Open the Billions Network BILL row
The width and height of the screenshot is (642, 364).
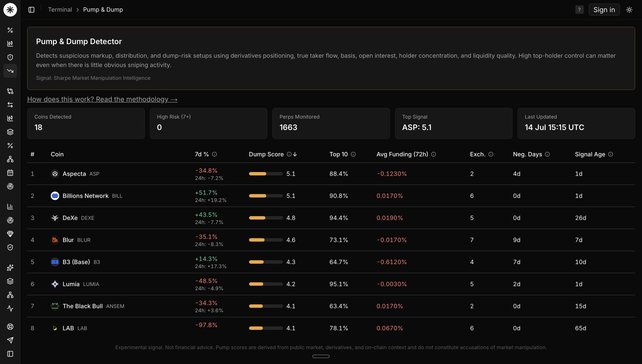(x=331, y=196)
